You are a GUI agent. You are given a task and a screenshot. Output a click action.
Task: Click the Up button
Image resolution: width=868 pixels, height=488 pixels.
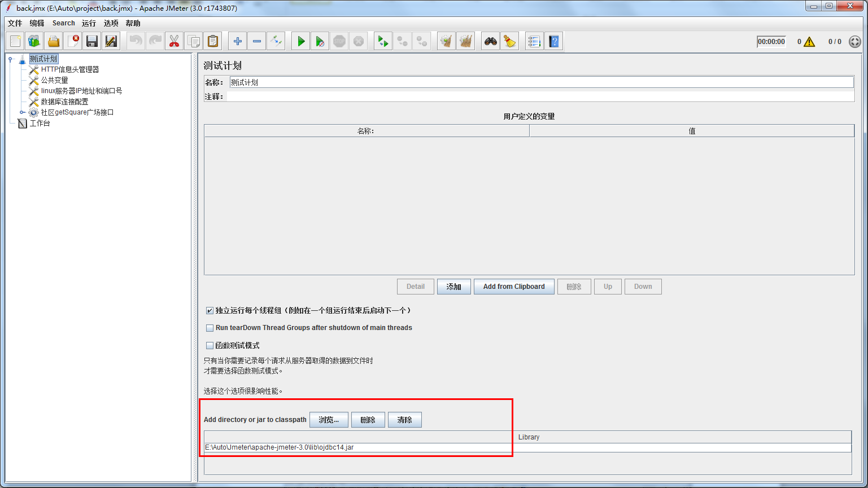[608, 287]
